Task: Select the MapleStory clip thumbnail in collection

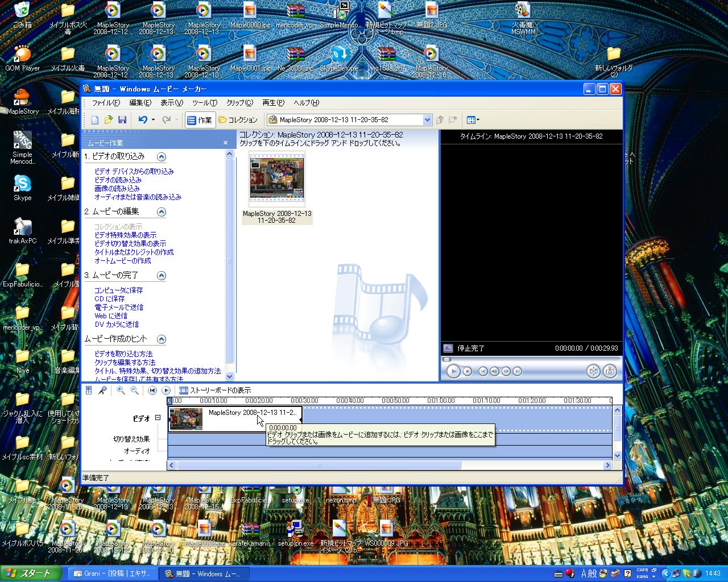Action: (277, 180)
